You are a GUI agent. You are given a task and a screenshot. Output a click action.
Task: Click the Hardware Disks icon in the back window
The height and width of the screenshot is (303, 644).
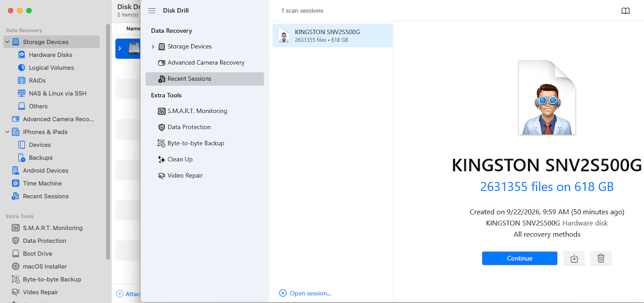[x=21, y=55]
